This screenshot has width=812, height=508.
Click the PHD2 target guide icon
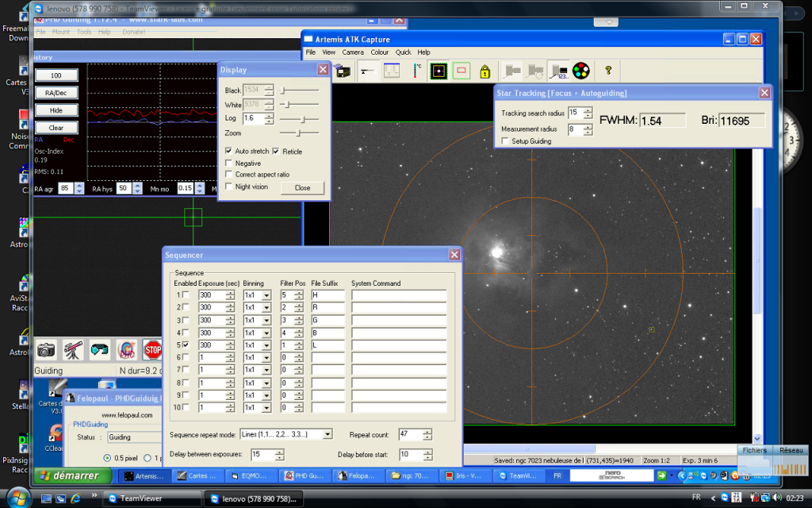[126, 349]
